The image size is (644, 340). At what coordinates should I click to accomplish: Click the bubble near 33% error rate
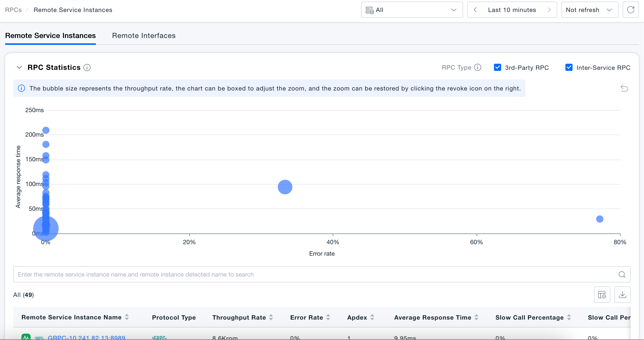[285, 187]
